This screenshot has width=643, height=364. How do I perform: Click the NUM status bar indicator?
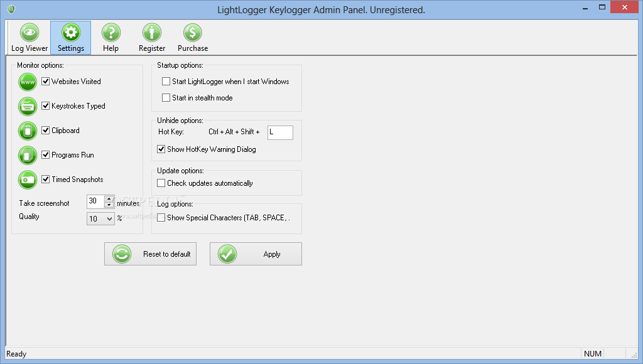[593, 354]
